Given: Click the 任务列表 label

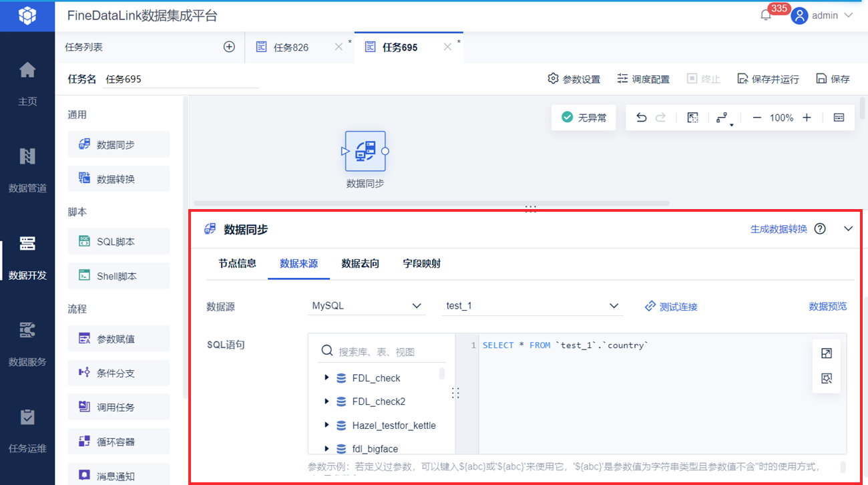Looking at the screenshot, I should pyautogui.click(x=83, y=47).
